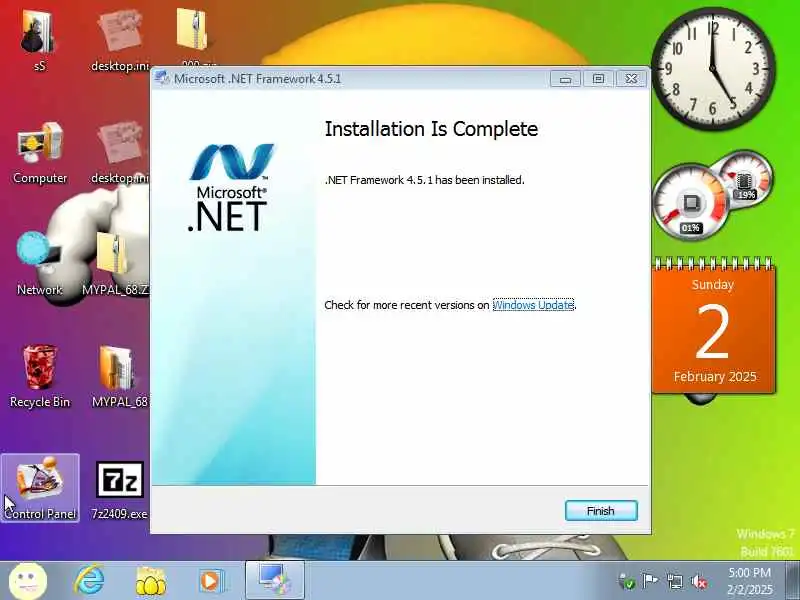Click the Action Center flag tray icon
Viewport: 800px width, 600px height.
click(650, 581)
